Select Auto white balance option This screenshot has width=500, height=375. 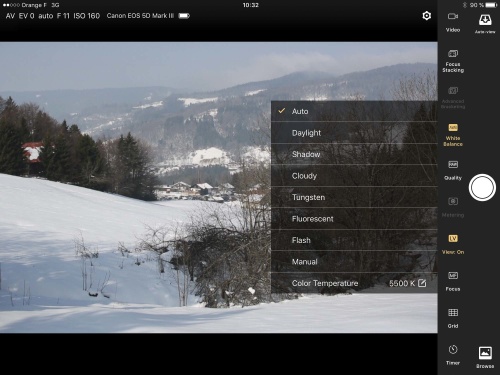click(x=354, y=111)
